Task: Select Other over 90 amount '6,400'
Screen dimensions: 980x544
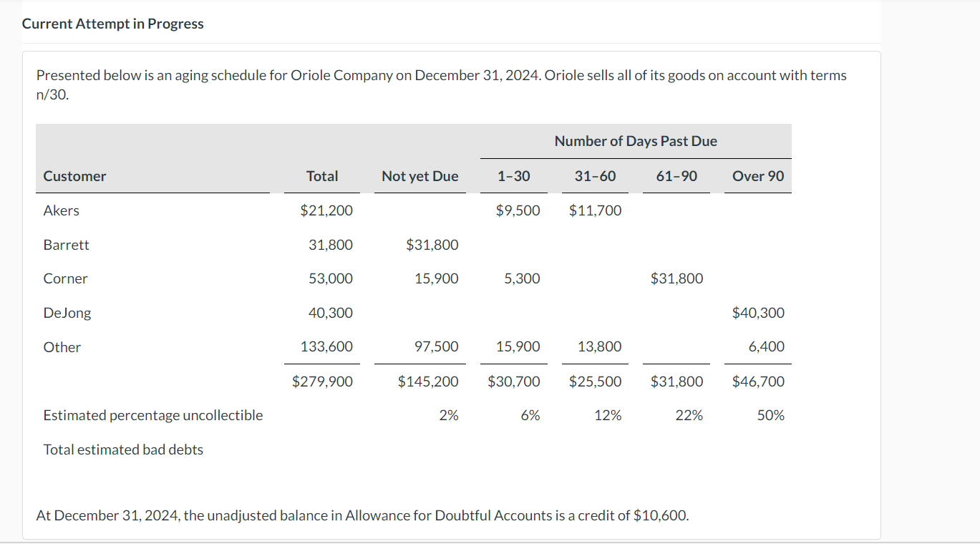Action: [767, 347]
